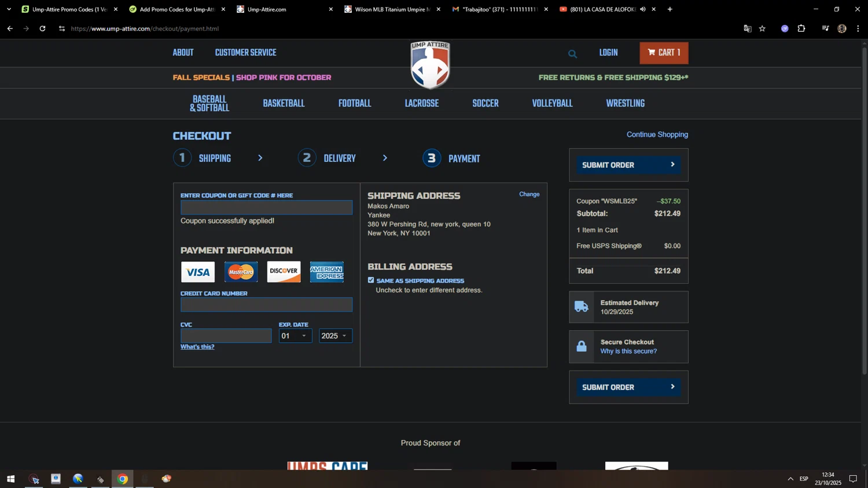Click the top Submit Order button

(x=628, y=165)
